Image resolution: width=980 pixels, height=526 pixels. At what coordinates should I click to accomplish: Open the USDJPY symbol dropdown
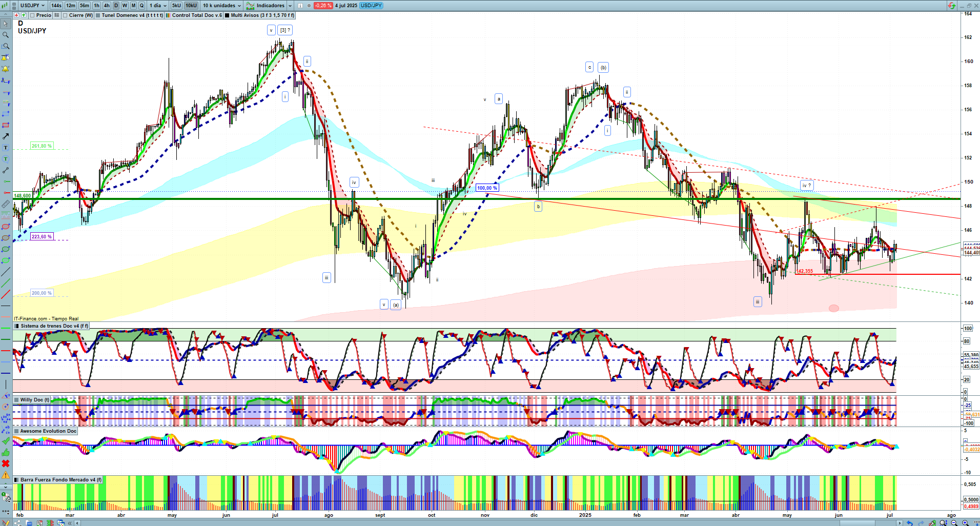pos(33,6)
